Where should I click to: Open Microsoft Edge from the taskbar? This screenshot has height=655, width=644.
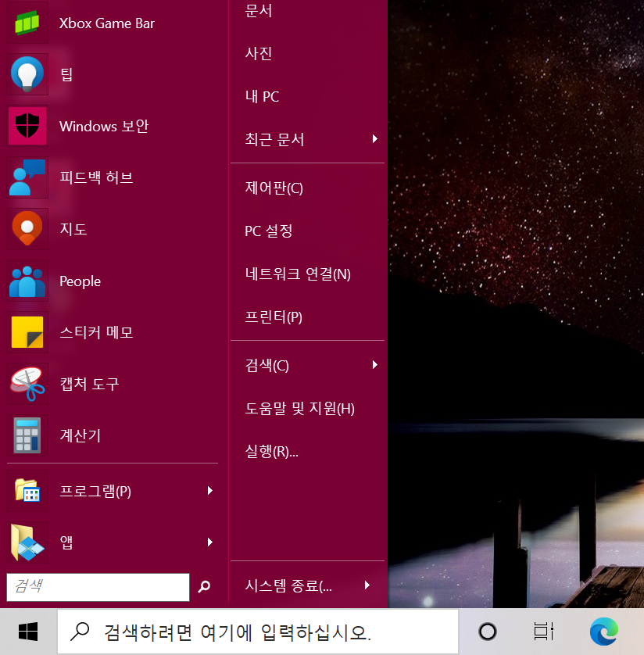(x=603, y=631)
